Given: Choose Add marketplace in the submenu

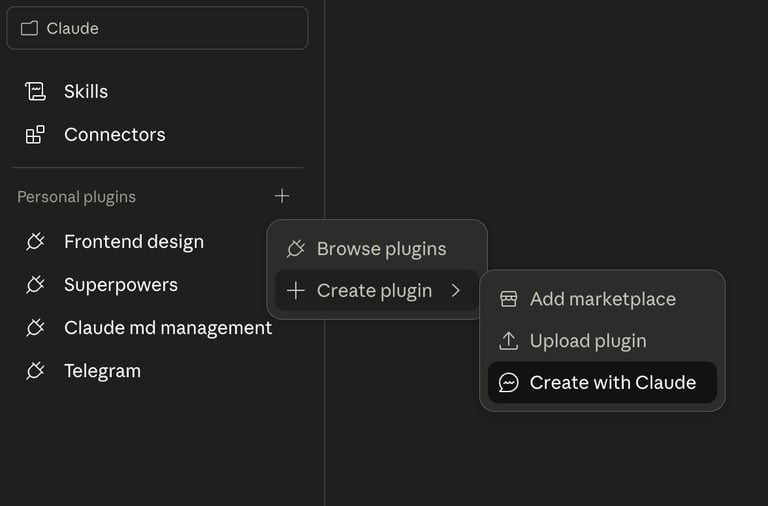Looking at the screenshot, I should click(x=602, y=299).
